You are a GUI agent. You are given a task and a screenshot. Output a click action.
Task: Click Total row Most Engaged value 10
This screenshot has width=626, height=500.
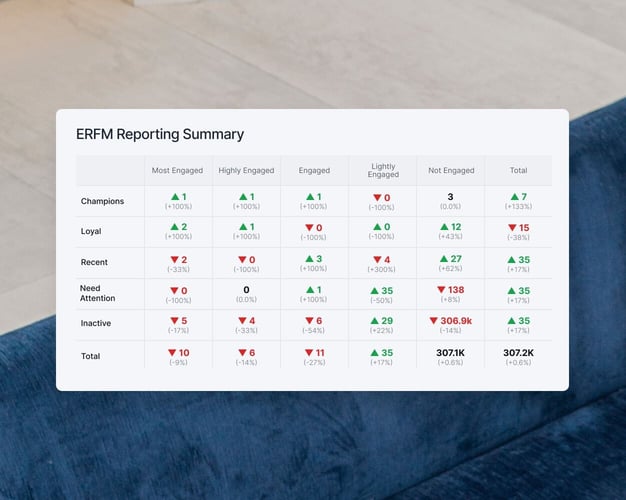pyautogui.click(x=184, y=353)
